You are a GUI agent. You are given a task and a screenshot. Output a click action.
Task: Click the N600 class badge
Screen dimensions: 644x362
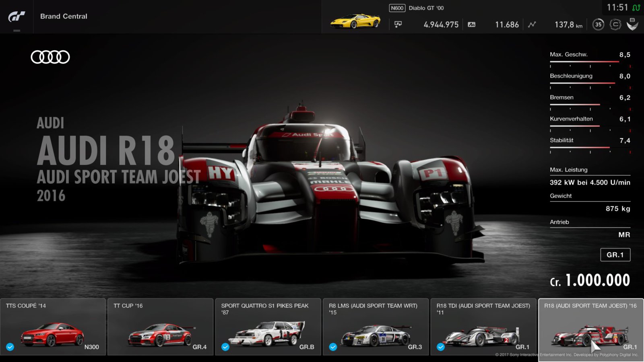(x=397, y=8)
